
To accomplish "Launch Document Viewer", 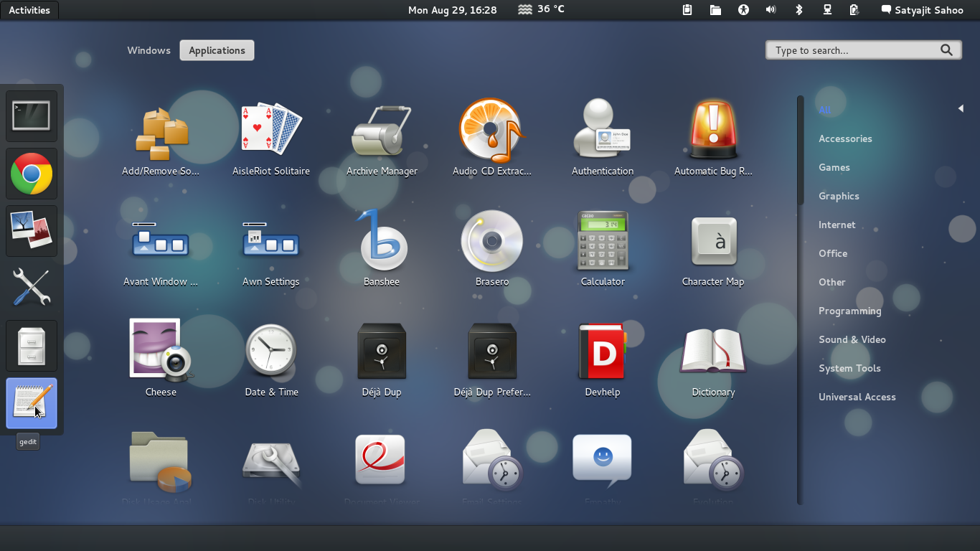I will point(382,466).
